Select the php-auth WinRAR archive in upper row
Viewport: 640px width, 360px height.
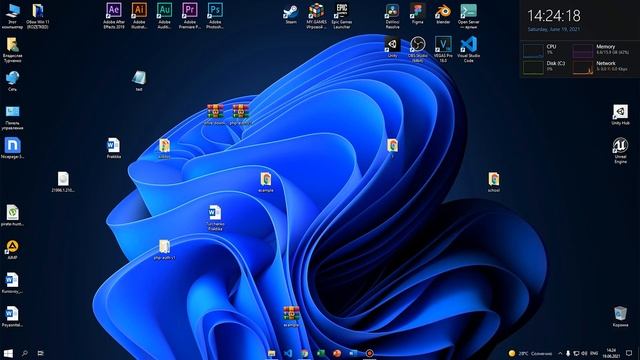[240, 114]
